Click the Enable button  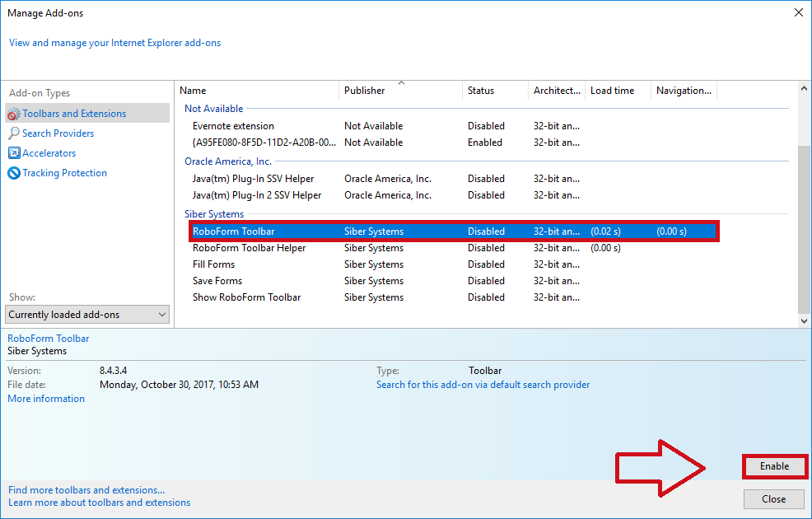pos(775,466)
